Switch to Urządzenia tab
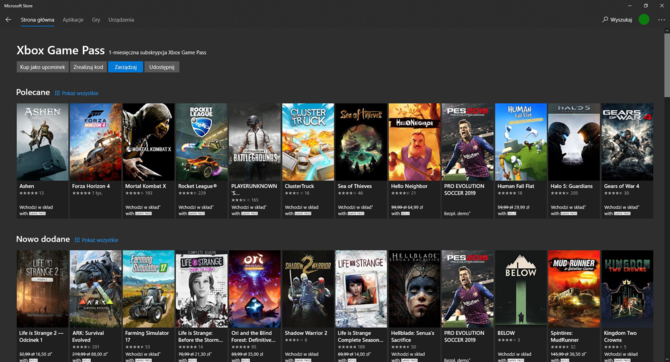Viewport: 670px width, 362px height. pos(121,20)
